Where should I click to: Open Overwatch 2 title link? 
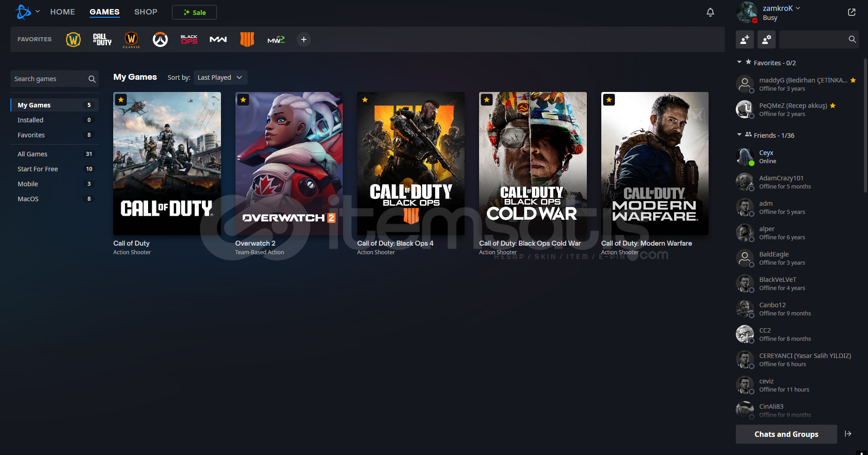255,243
